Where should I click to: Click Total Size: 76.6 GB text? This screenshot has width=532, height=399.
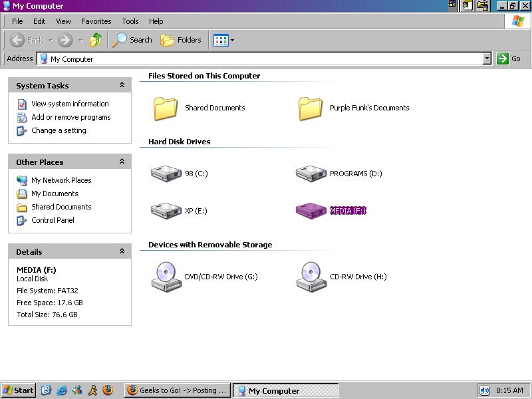tap(47, 315)
